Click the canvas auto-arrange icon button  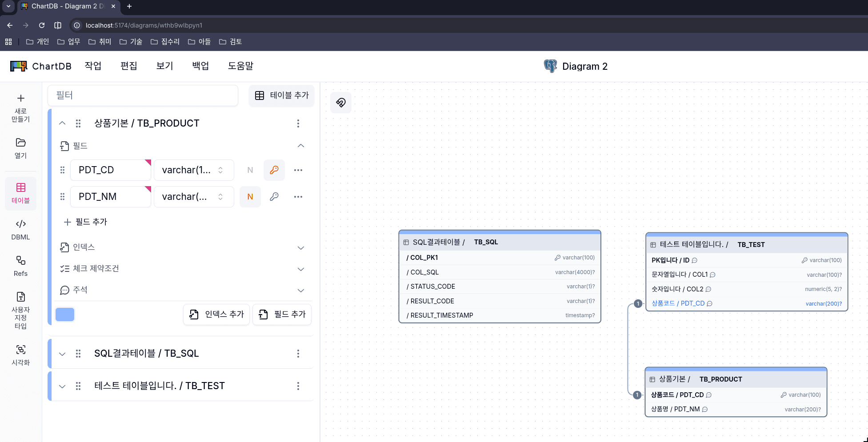tap(341, 103)
